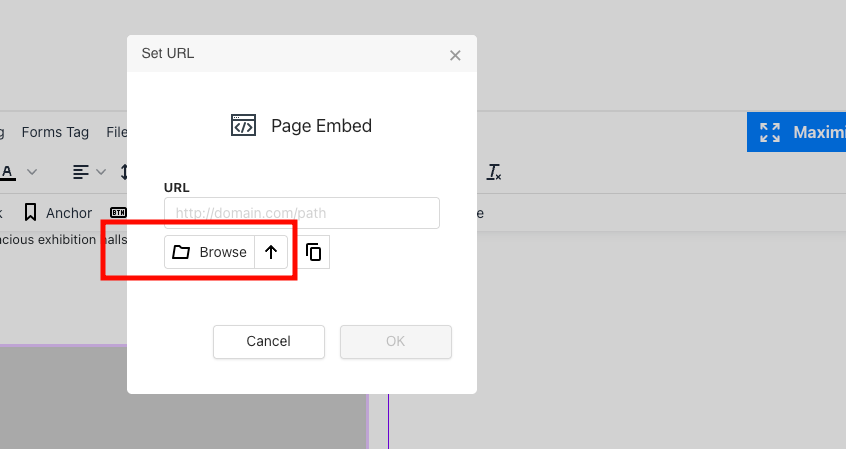Open the File menu
Viewport: 846px width, 449px height.
click(x=116, y=132)
